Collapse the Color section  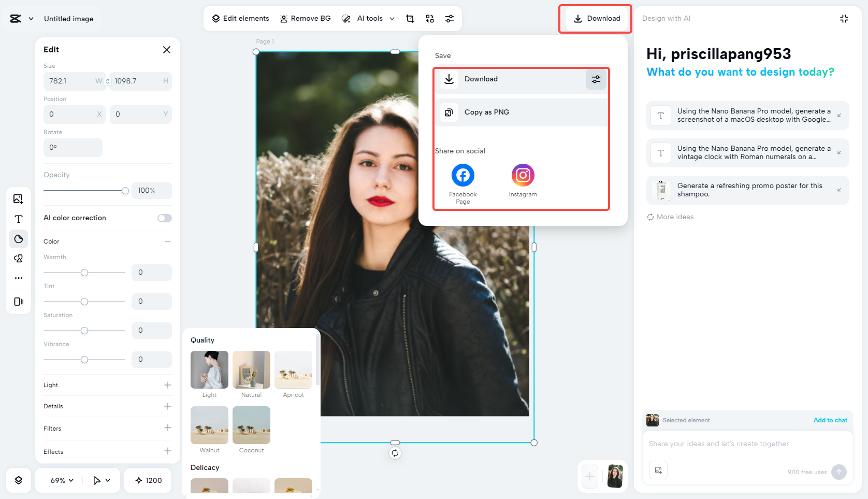(x=168, y=241)
